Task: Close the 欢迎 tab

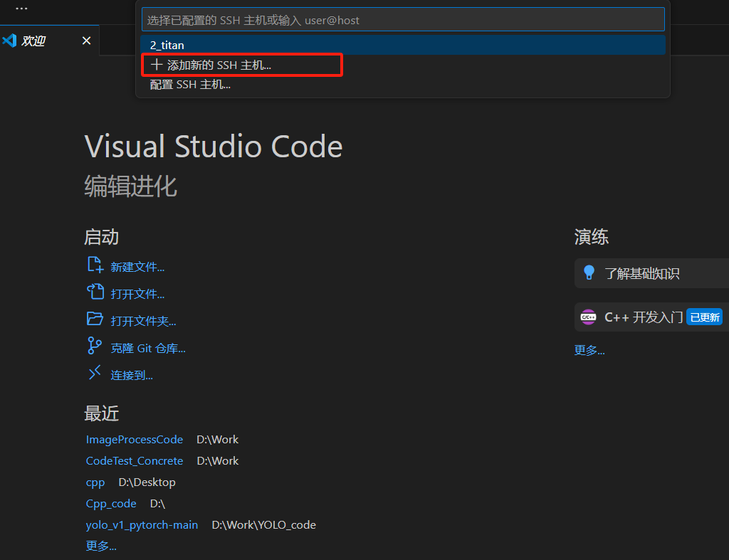Action: [86, 41]
